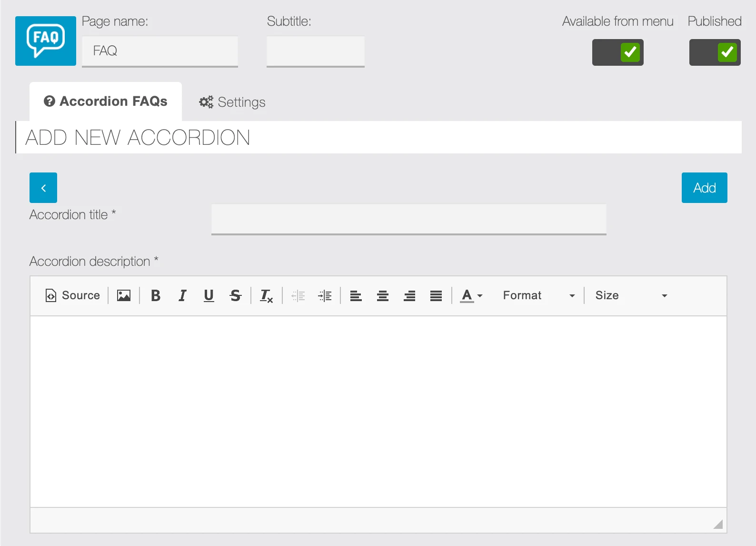
Task: Switch to the Settings tab
Action: (x=232, y=102)
